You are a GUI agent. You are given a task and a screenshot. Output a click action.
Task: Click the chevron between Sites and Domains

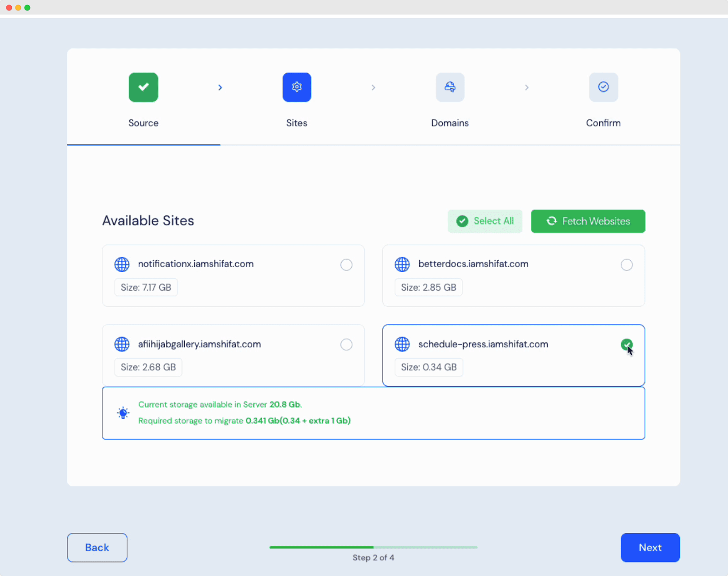(x=373, y=87)
